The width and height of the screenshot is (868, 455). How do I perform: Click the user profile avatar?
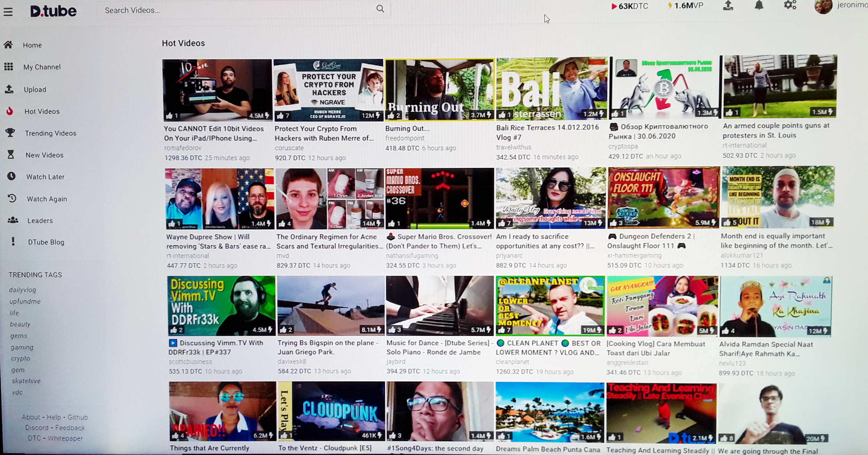[x=823, y=6]
